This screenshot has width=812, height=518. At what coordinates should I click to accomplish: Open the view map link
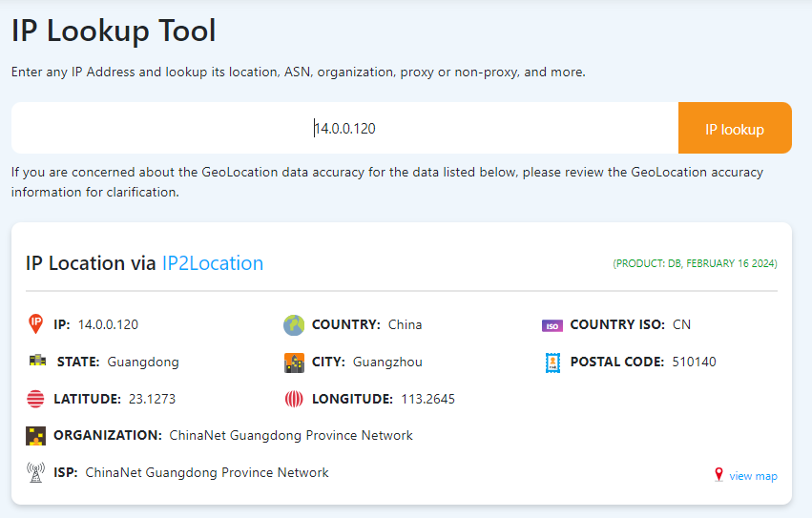[753, 476]
